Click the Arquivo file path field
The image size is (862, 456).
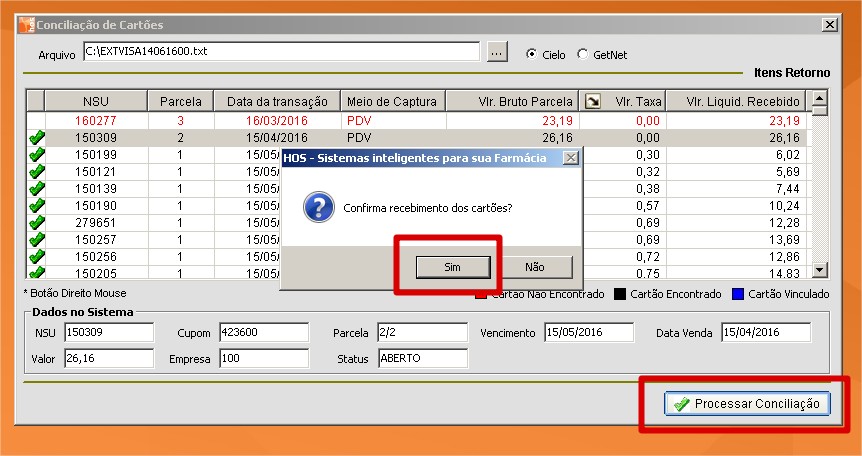tap(281, 51)
